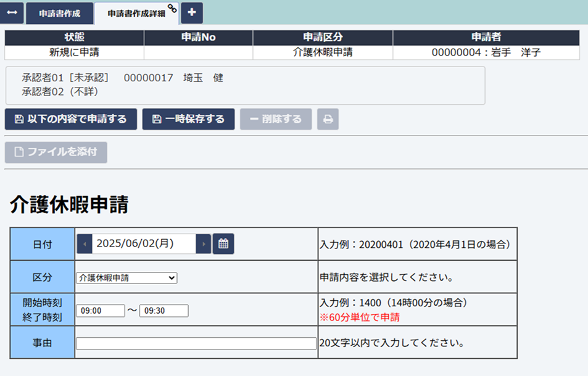Click the chain link icon on tab
The image size is (588, 376).
pyautogui.click(x=172, y=7)
